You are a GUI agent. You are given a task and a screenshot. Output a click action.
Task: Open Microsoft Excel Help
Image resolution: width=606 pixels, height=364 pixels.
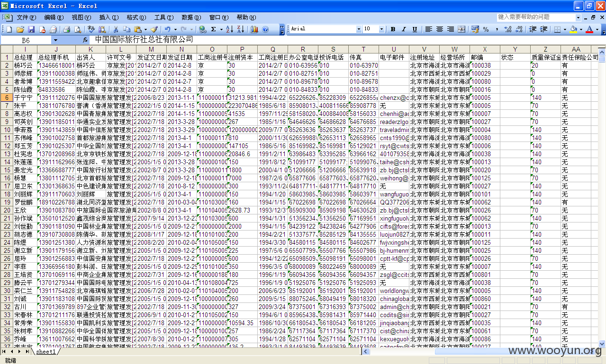click(x=265, y=29)
